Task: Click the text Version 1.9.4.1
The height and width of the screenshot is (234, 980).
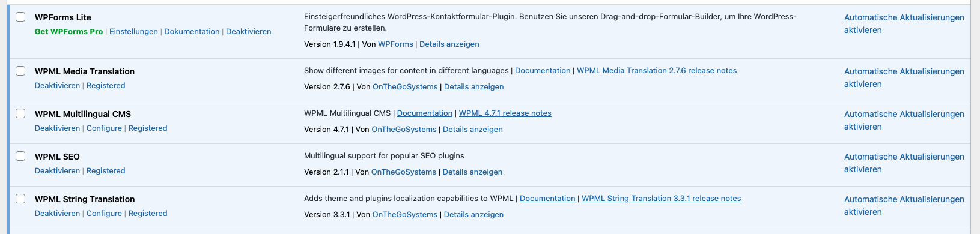Action: click(329, 44)
